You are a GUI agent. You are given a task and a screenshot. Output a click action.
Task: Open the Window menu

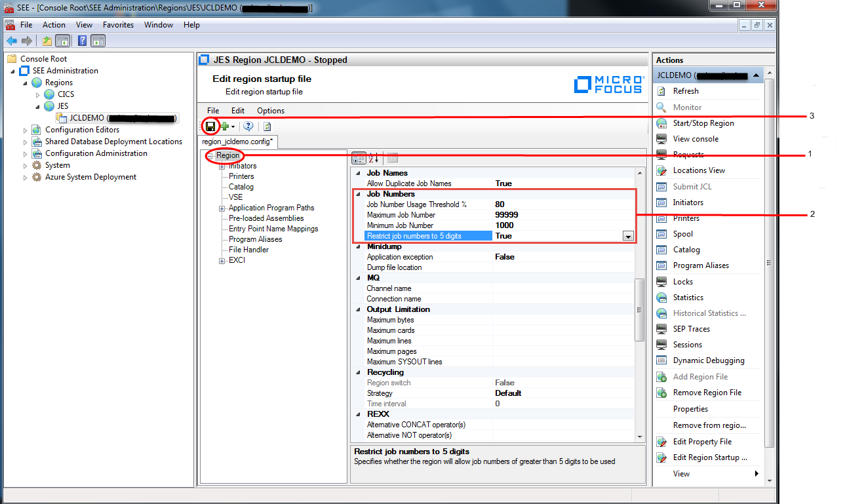pyautogui.click(x=159, y=25)
